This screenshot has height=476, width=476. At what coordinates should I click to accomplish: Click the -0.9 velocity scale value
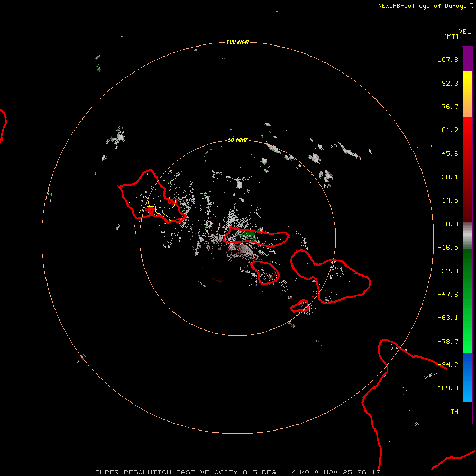point(450,224)
